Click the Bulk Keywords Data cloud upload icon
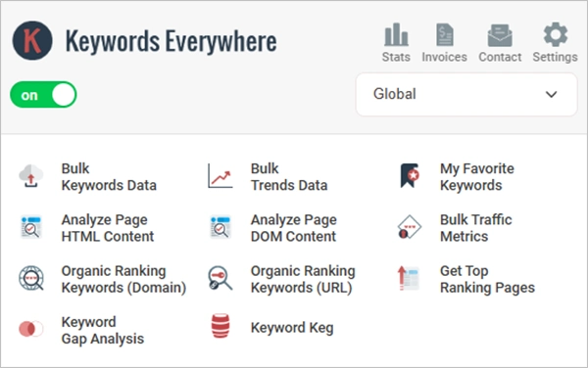The height and width of the screenshot is (368, 588). click(31, 176)
